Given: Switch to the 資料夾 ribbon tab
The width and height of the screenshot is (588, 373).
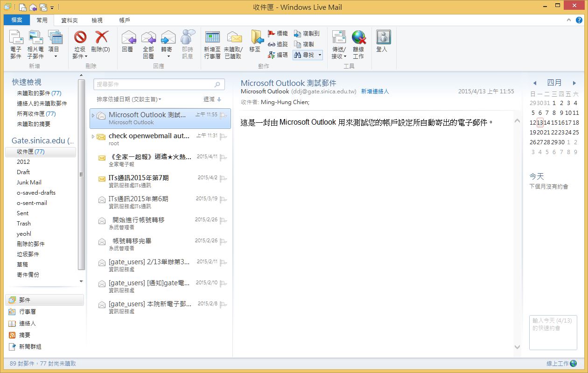Looking at the screenshot, I should click(70, 21).
